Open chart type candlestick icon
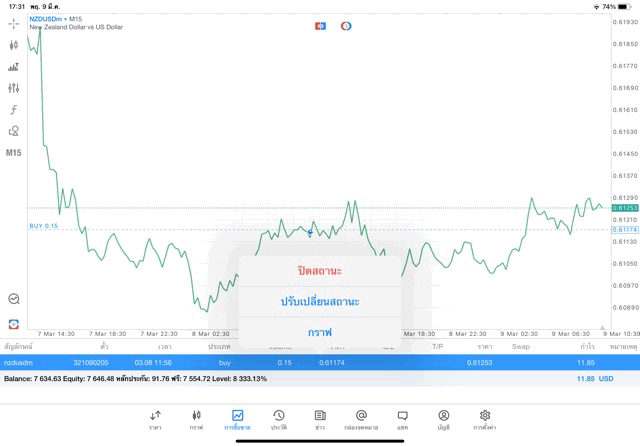 click(13, 45)
